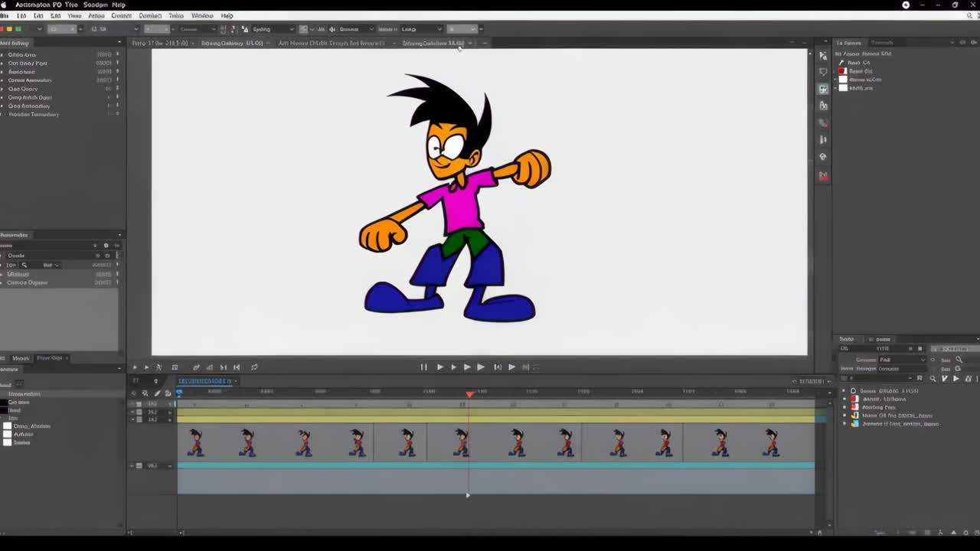The height and width of the screenshot is (551, 980).
Task: Enable the checkbox on the Action layer
Action: point(7,434)
